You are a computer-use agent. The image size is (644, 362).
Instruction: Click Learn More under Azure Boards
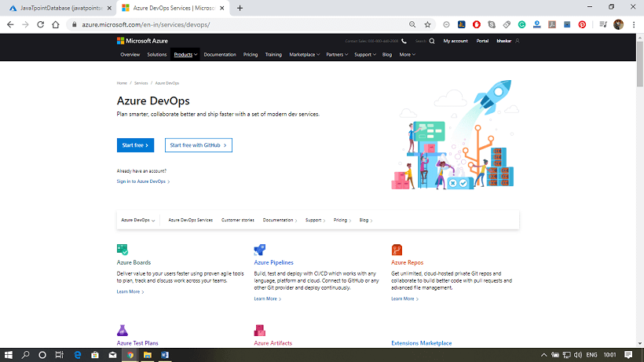[130, 292]
